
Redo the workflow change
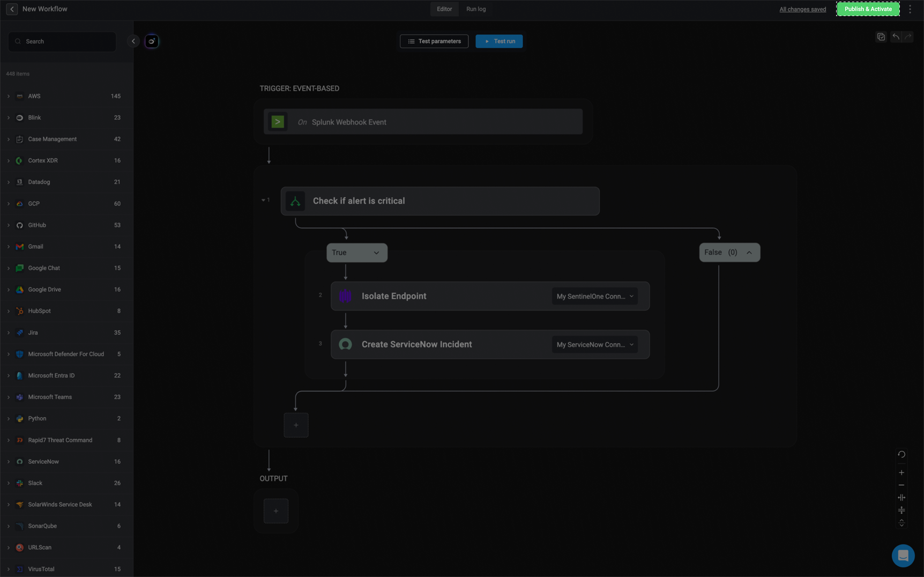pyautogui.click(x=908, y=37)
